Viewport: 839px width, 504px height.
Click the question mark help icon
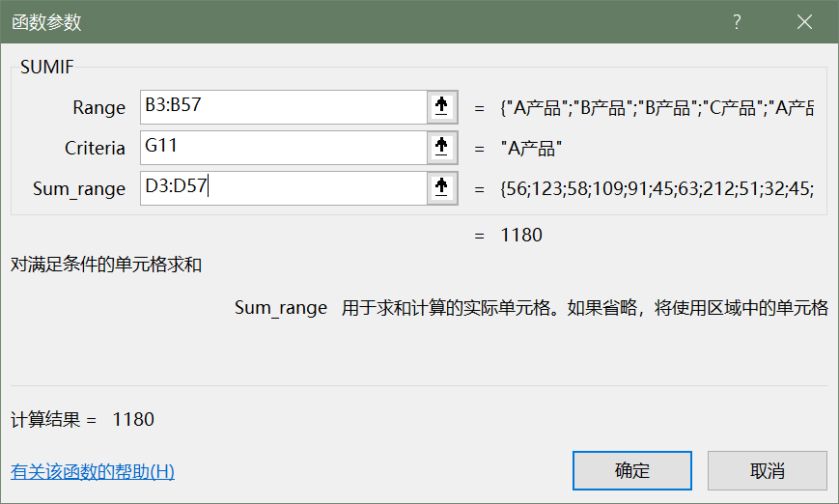[x=737, y=21]
